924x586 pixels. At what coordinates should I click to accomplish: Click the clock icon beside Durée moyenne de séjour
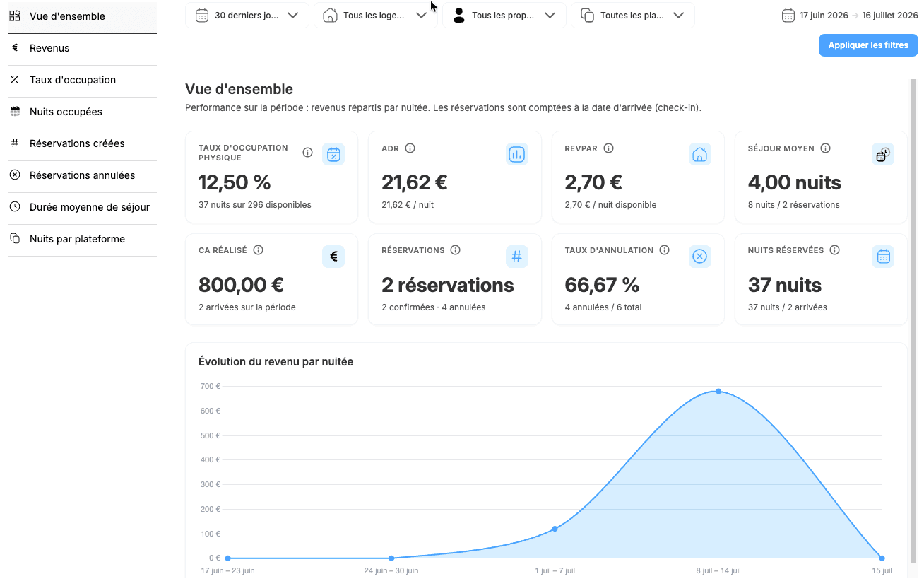click(15, 207)
